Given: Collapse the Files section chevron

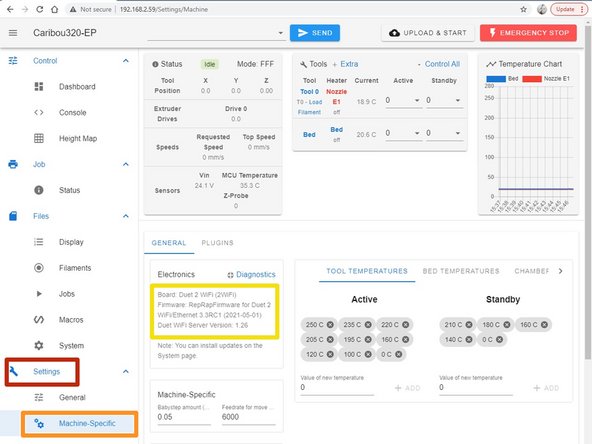Looking at the screenshot, I should coord(126,216).
